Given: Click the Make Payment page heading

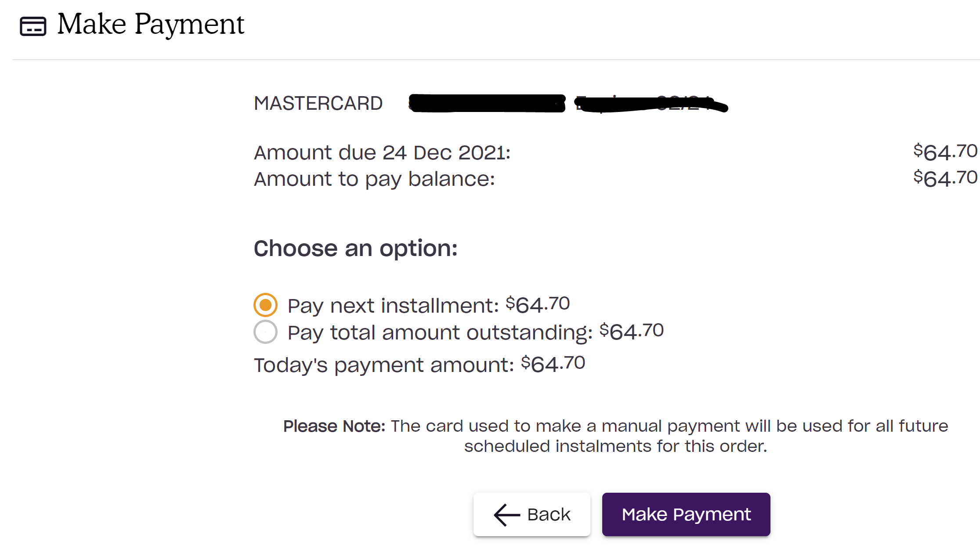Looking at the screenshot, I should 151,24.
